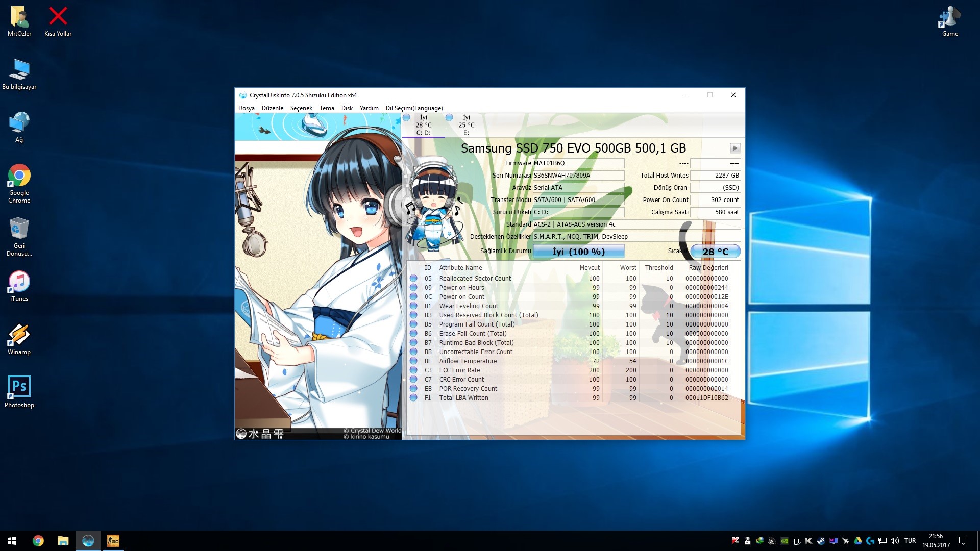Open Kaspersky tray icon
The height and width of the screenshot is (551, 980).
tap(736, 541)
